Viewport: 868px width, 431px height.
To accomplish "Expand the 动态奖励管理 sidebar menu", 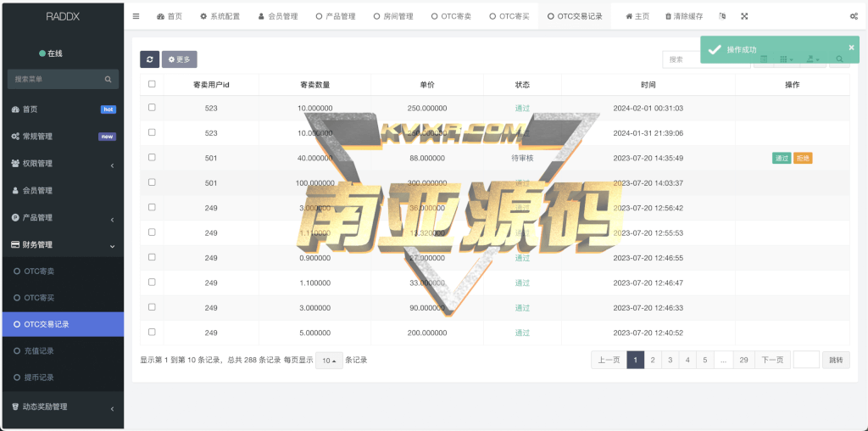I will [x=62, y=406].
